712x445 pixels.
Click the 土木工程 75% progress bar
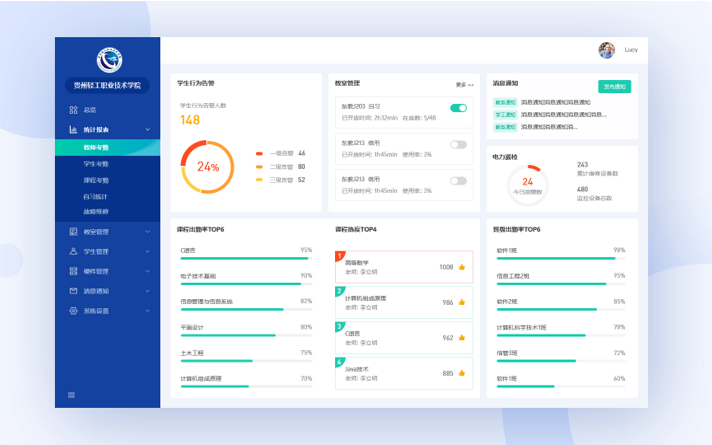point(246,361)
